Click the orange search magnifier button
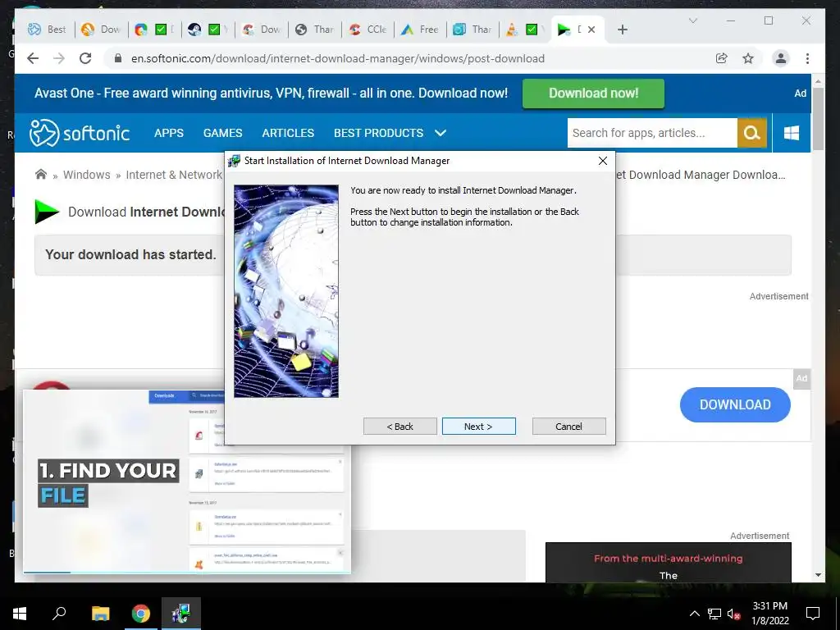Viewport: 840px width, 630px height. coord(751,133)
